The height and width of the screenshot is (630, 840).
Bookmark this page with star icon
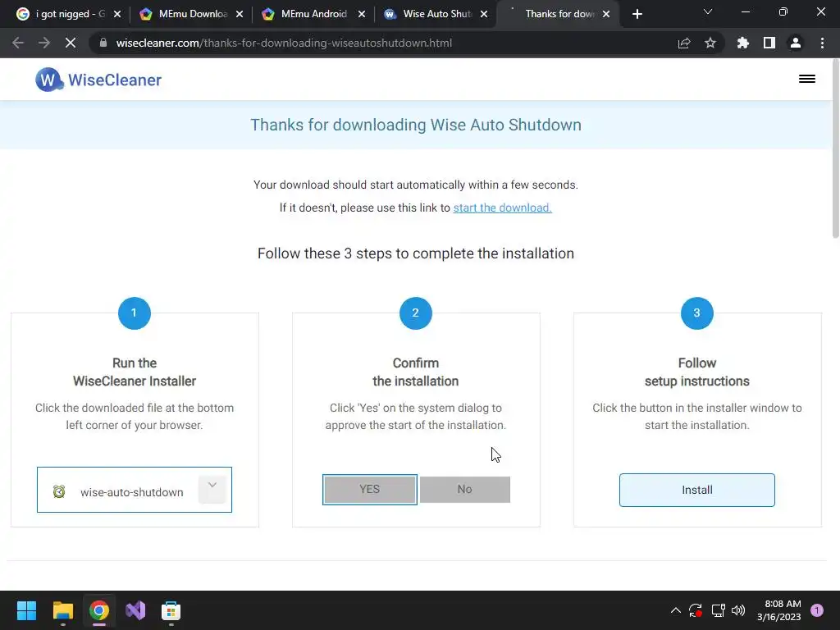[x=710, y=43]
